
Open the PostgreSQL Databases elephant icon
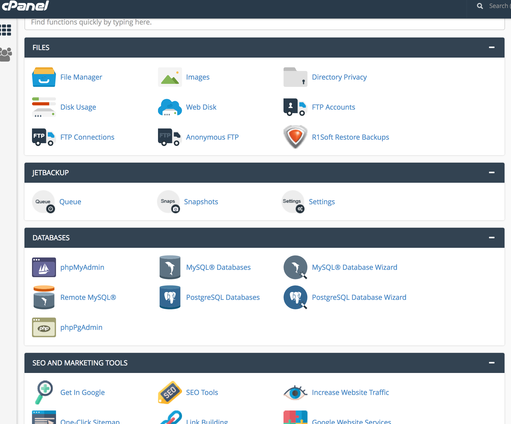click(x=170, y=297)
